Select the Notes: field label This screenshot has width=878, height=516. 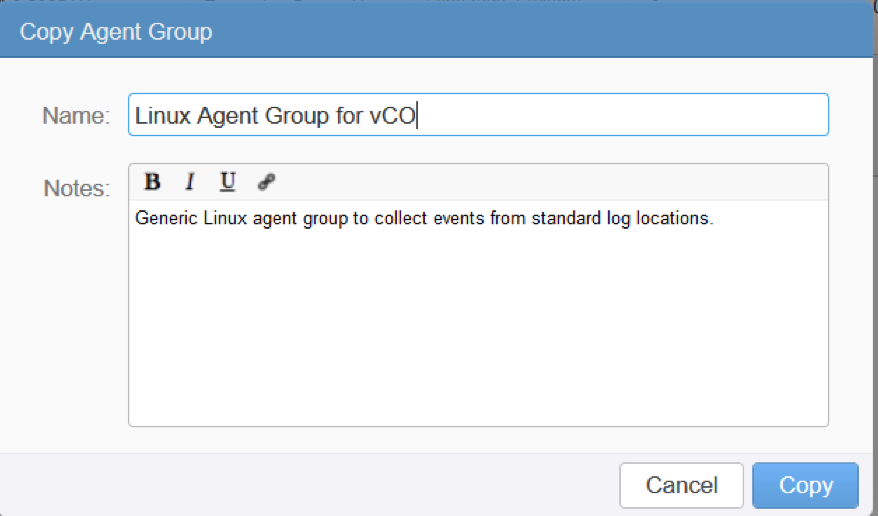(x=77, y=189)
